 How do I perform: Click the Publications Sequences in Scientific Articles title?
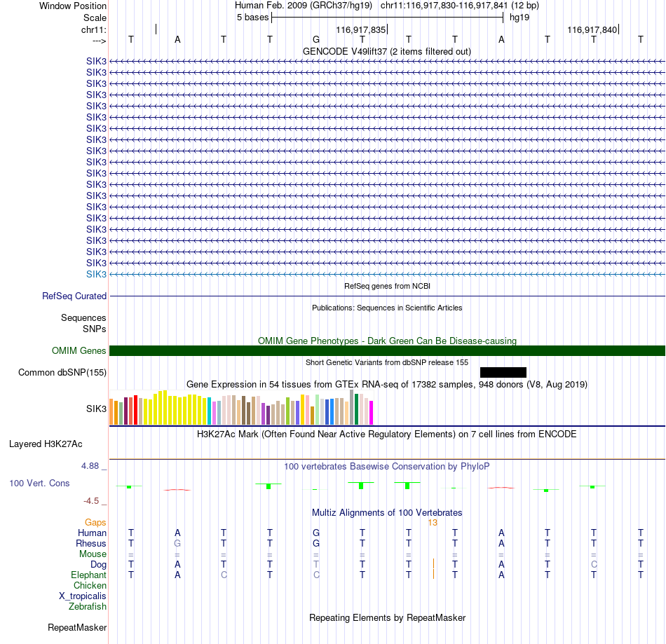[387, 308]
